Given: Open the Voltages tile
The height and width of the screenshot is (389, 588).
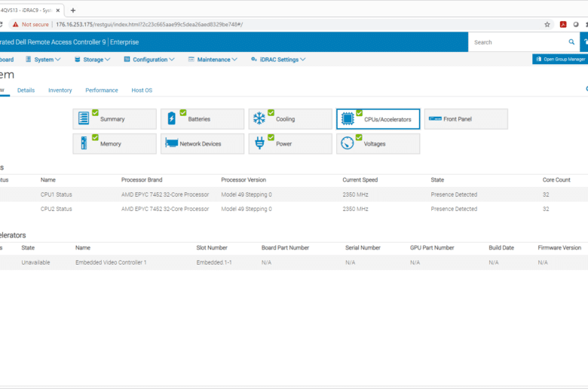Looking at the screenshot, I should (x=378, y=144).
